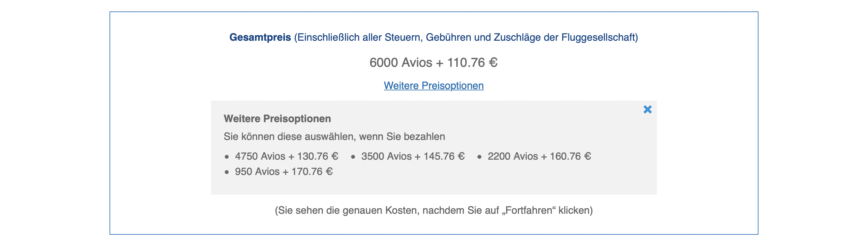Click the 110.76 € amount in total price
The image size is (868, 243).
click(x=472, y=63)
